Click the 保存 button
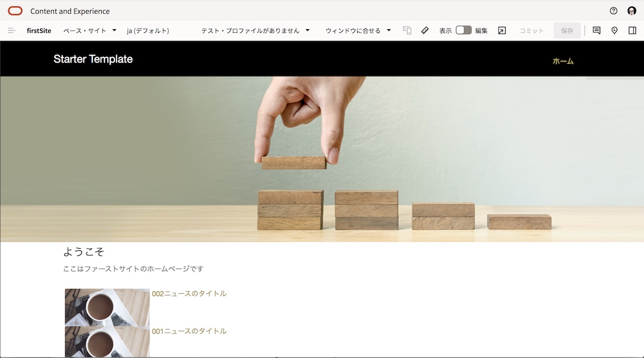644x358 pixels. (567, 31)
